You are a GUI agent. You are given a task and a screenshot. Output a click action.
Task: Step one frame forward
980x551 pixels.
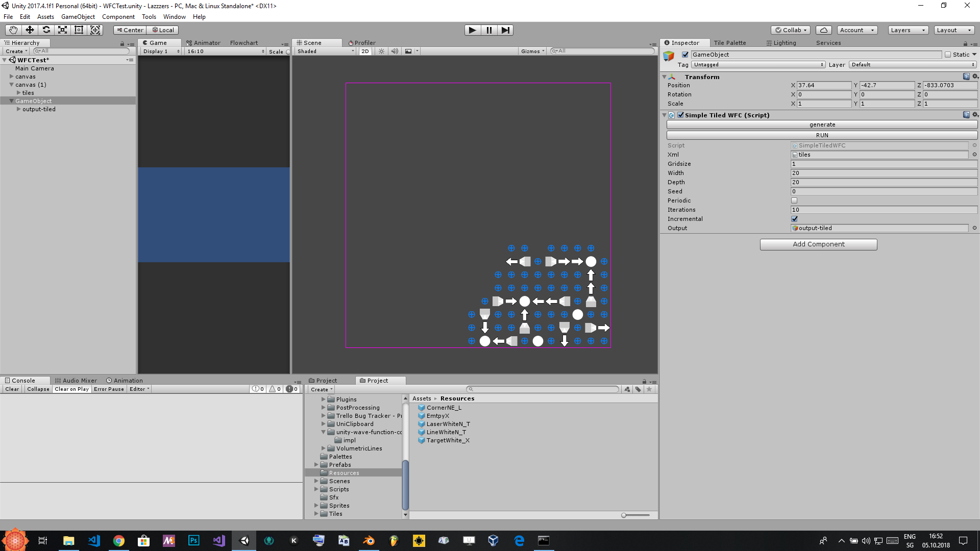(x=505, y=30)
